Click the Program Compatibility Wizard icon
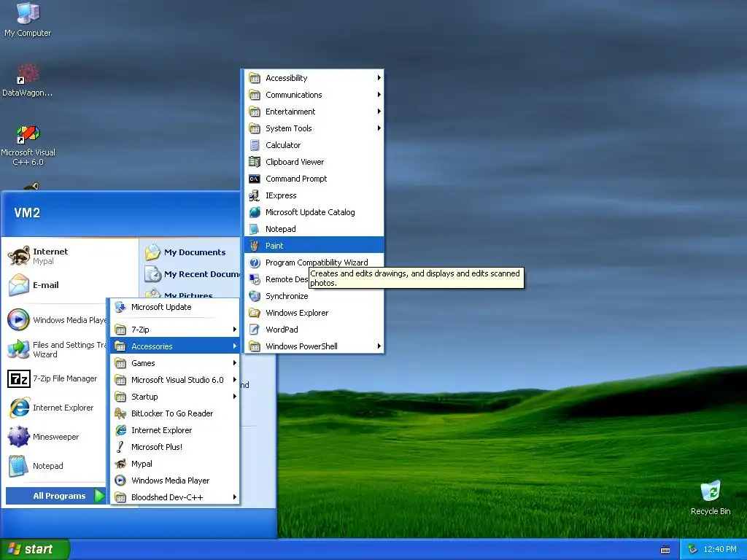Viewport: 747px width, 560px height. point(255,262)
